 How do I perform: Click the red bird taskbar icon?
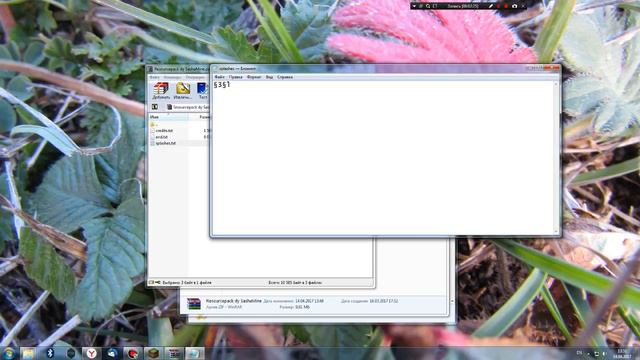(133, 353)
